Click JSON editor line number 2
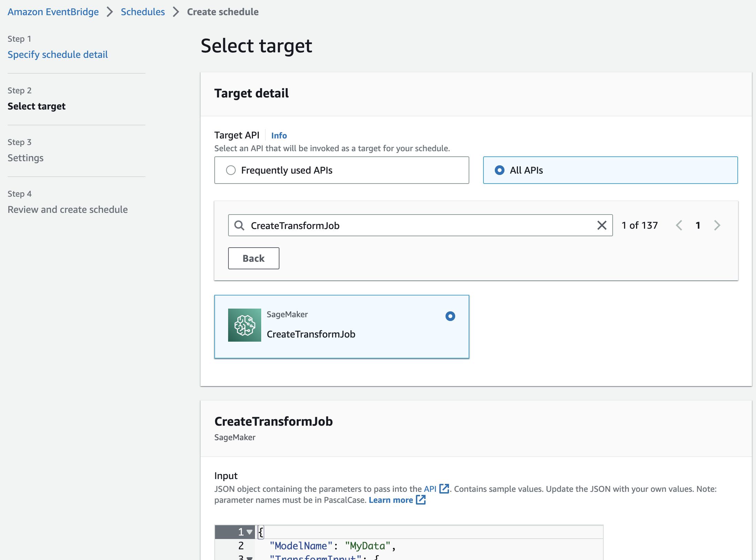 click(x=241, y=546)
